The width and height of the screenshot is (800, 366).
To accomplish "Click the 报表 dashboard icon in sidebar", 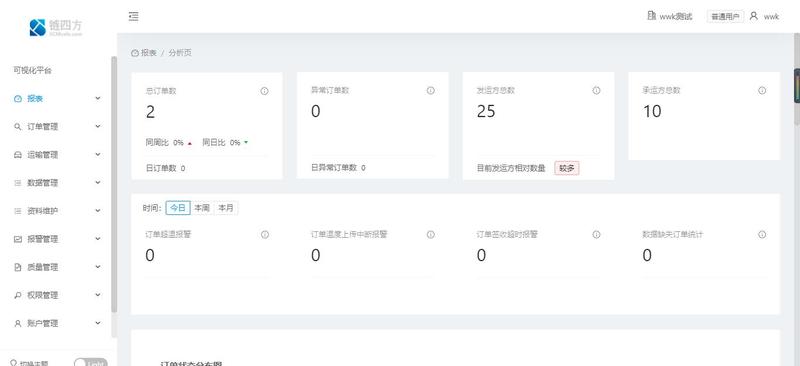I will (18, 99).
